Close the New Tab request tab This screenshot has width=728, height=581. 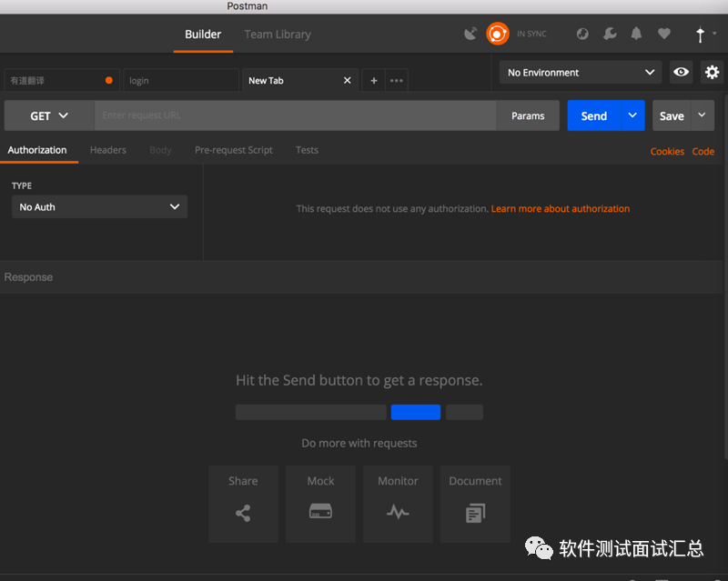[x=347, y=80]
